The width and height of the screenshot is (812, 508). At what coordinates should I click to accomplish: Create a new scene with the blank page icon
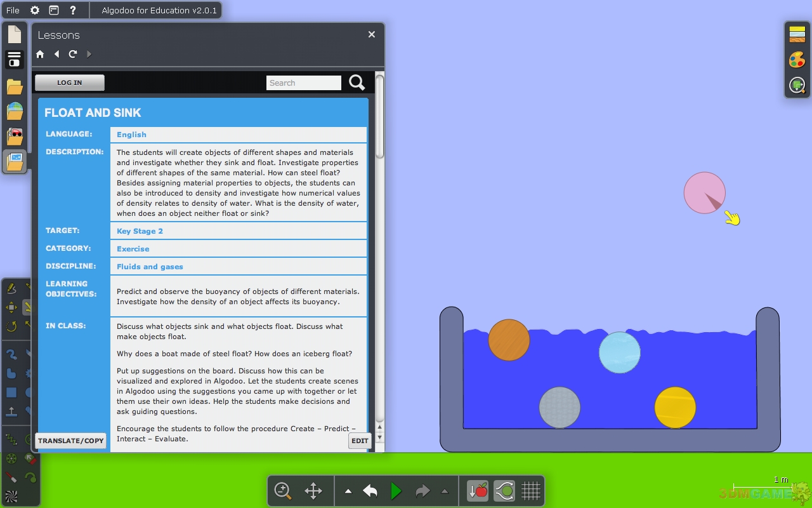15,34
